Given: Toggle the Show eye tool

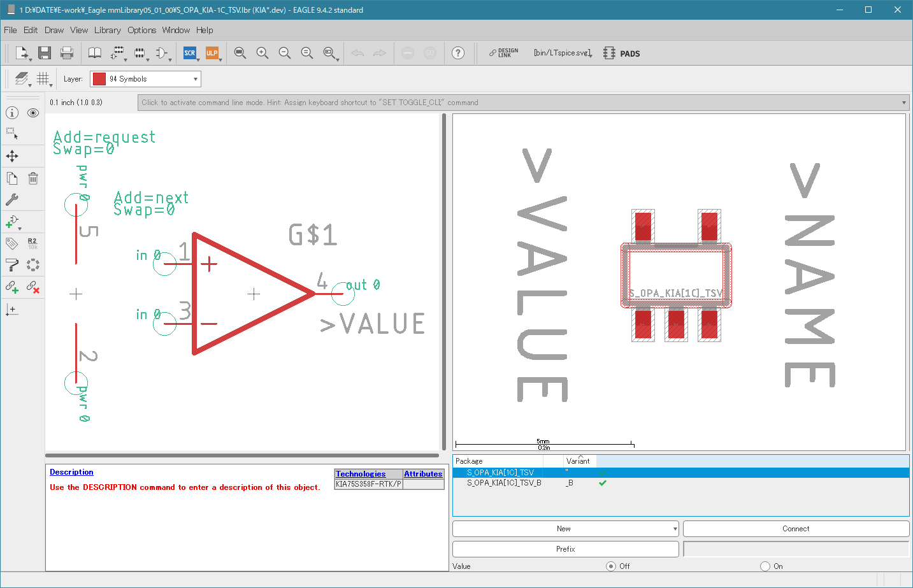Looking at the screenshot, I should coord(33,113).
